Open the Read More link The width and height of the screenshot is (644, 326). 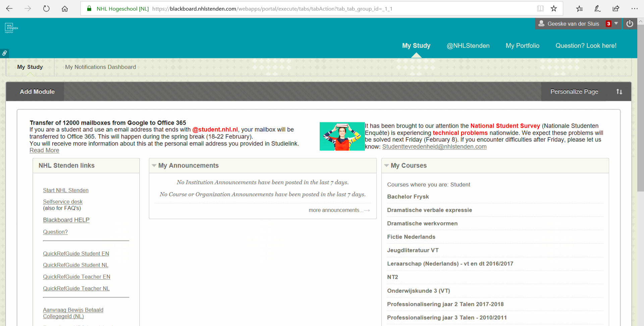point(44,150)
